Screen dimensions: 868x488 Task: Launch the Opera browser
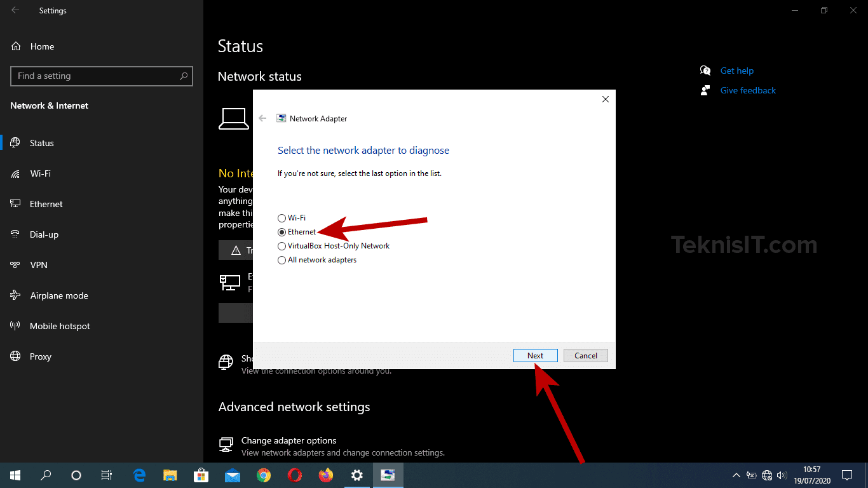click(x=294, y=475)
